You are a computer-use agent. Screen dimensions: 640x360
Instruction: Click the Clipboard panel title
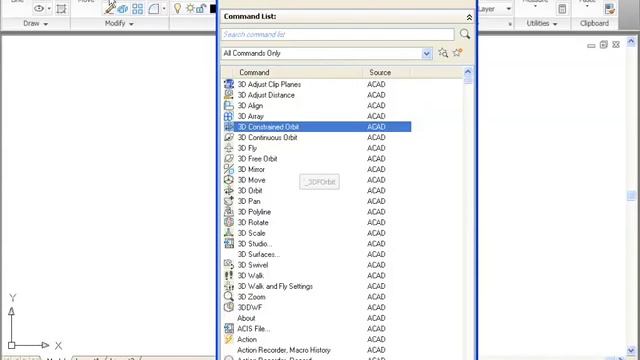594,23
